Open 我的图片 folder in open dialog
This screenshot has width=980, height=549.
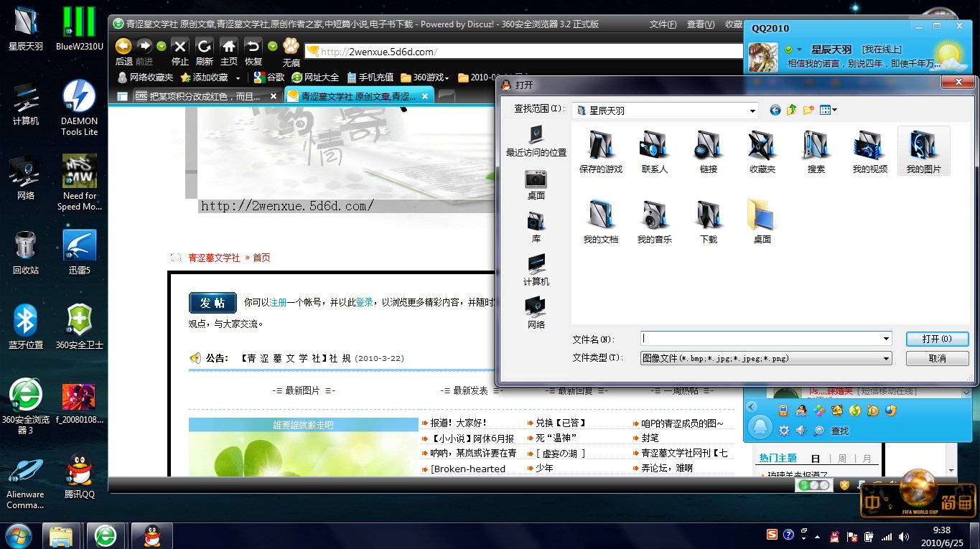pyautogui.click(x=923, y=151)
